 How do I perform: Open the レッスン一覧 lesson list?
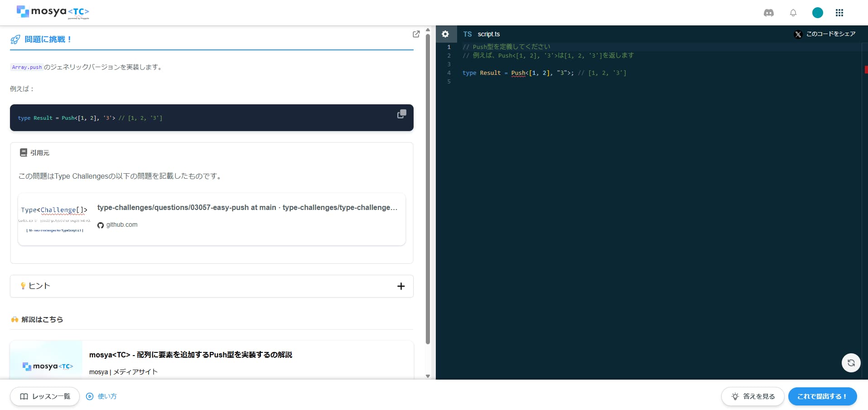click(45, 396)
